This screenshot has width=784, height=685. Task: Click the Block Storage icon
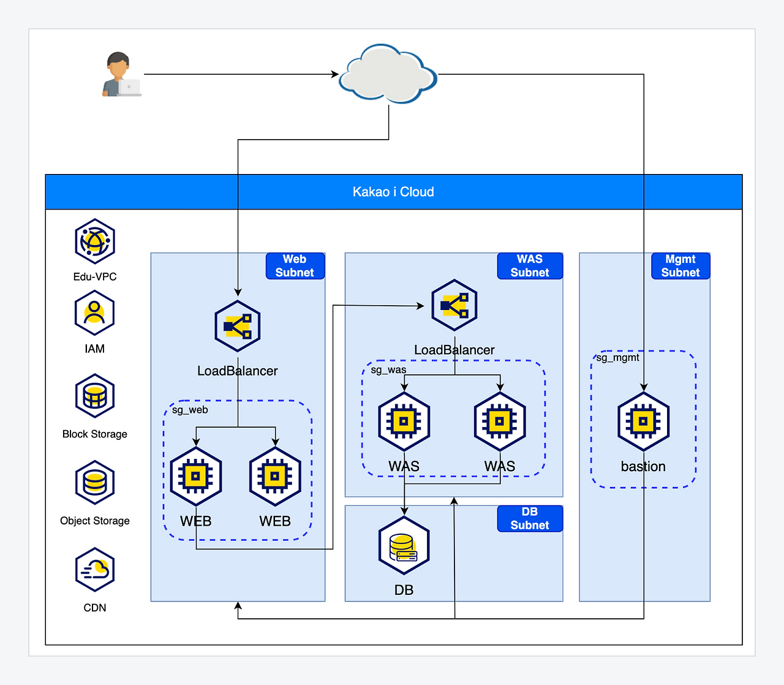click(95, 396)
